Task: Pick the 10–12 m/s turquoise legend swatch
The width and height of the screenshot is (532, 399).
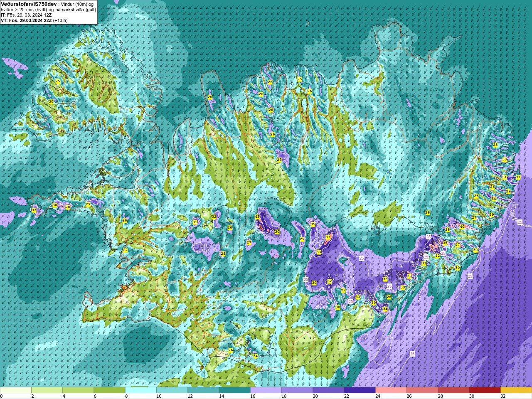Action: pos(172,390)
